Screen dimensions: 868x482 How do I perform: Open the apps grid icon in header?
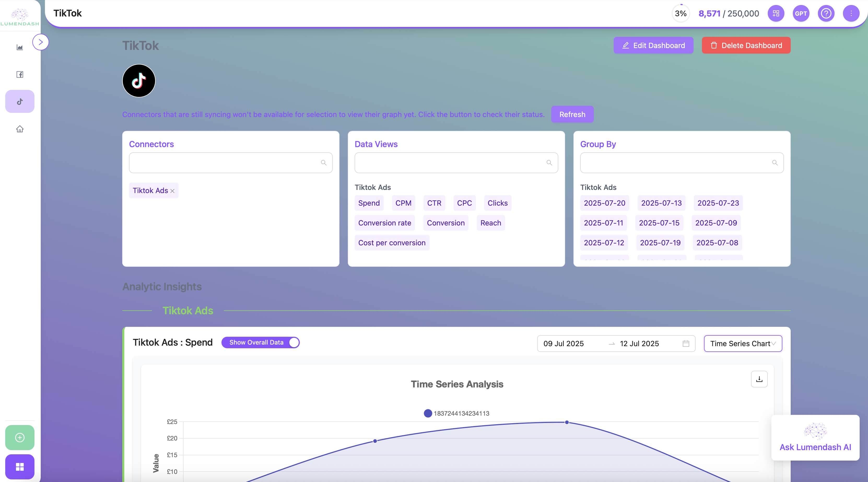click(x=776, y=14)
